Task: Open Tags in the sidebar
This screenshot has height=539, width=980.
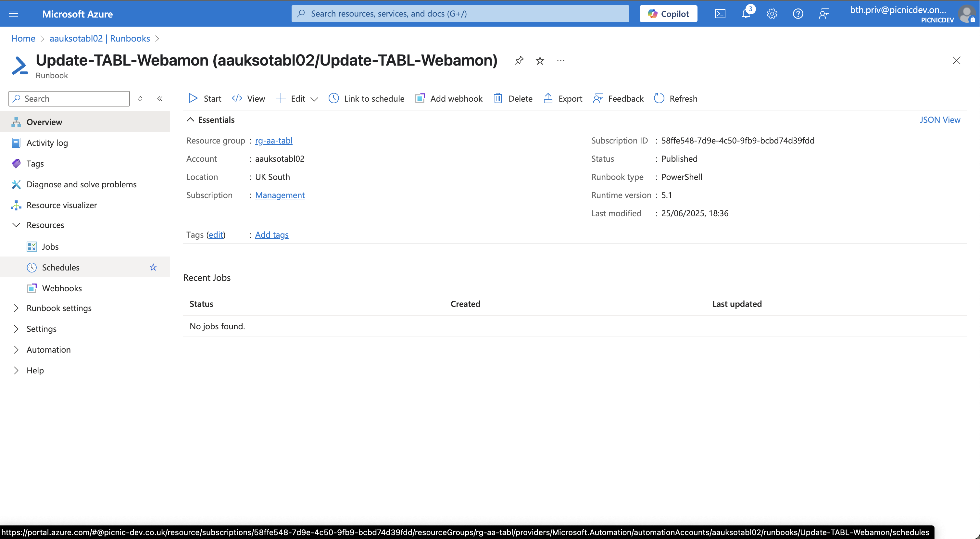Action: click(x=85, y=164)
